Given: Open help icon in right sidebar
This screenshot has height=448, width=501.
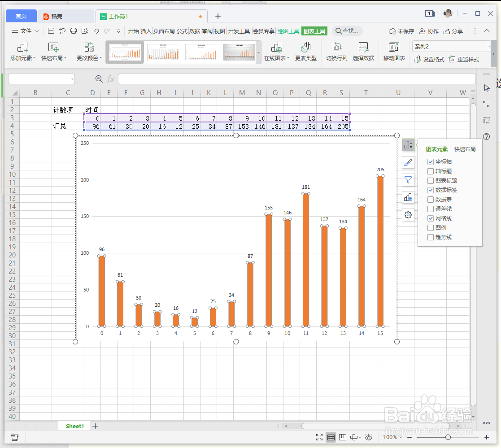Looking at the screenshot, I should [486, 136].
